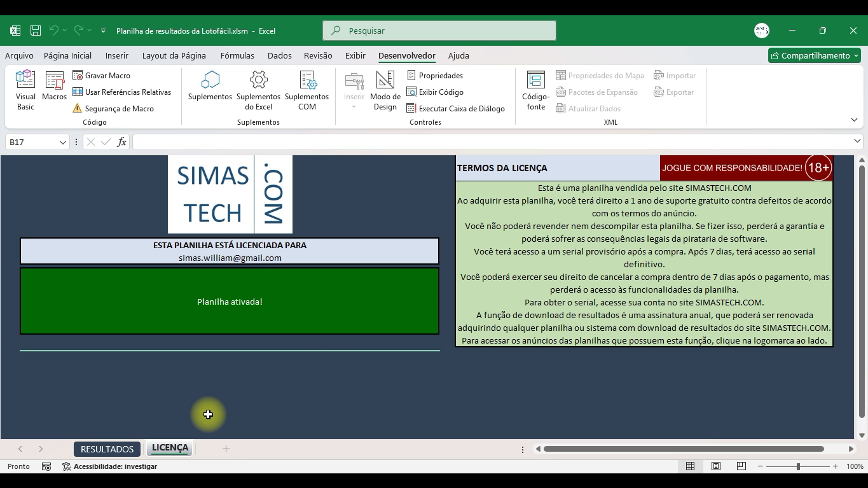This screenshot has height=488, width=868.
Task: Switch to Page Break Preview
Action: 741,466
